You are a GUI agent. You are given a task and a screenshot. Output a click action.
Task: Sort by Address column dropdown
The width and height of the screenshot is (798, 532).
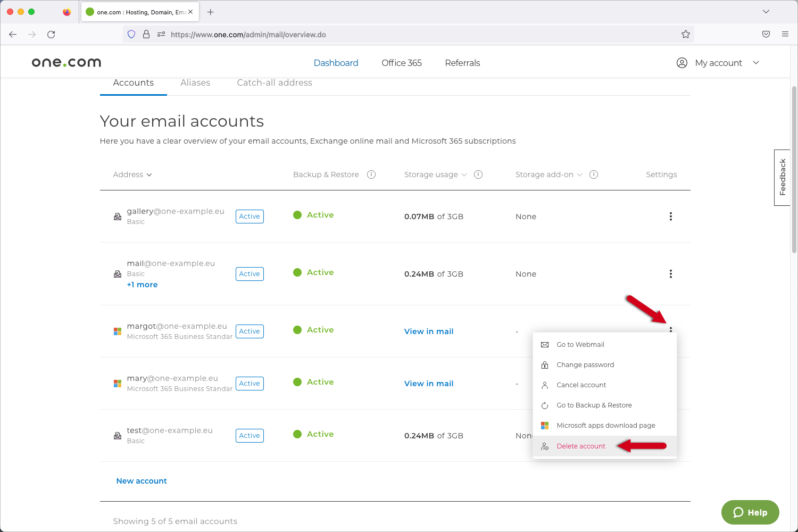[132, 174]
